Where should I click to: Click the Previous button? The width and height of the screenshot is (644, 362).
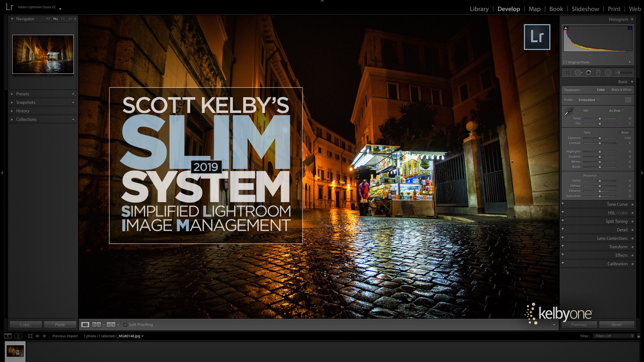579,325
